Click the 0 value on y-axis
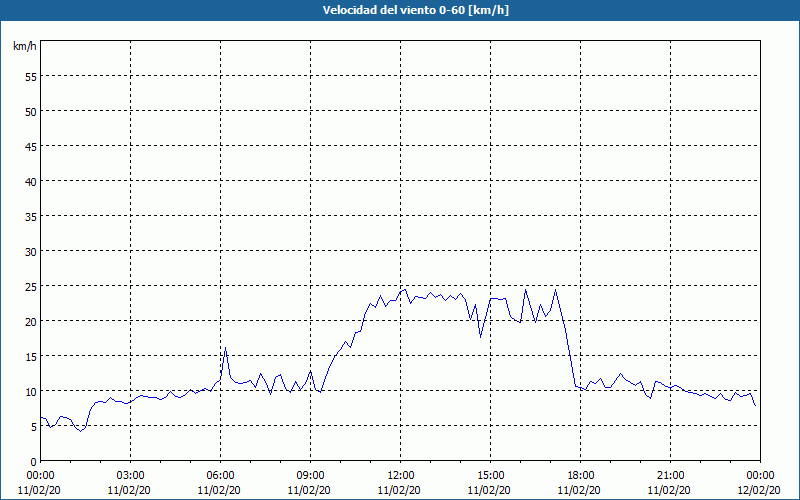The height and width of the screenshot is (500, 800). click(x=34, y=462)
